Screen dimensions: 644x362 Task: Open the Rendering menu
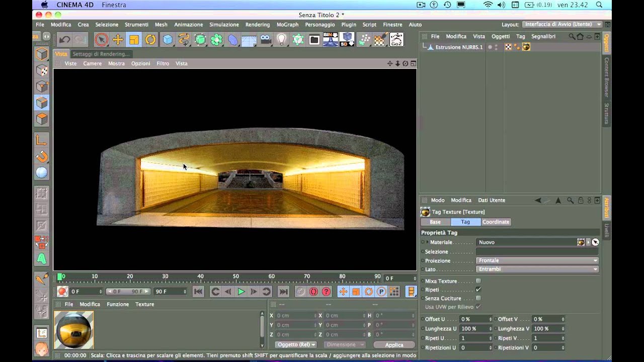click(258, 24)
